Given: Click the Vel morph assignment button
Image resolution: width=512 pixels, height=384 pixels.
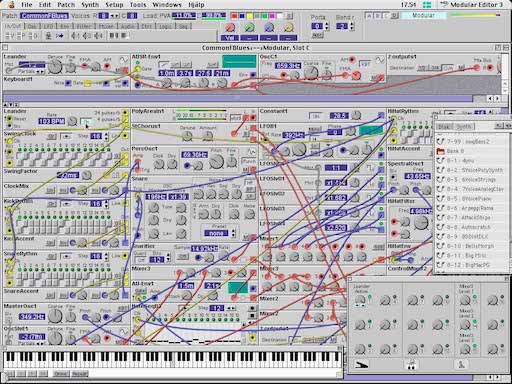Looking at the screenshot, I should (x=230, y=38).
